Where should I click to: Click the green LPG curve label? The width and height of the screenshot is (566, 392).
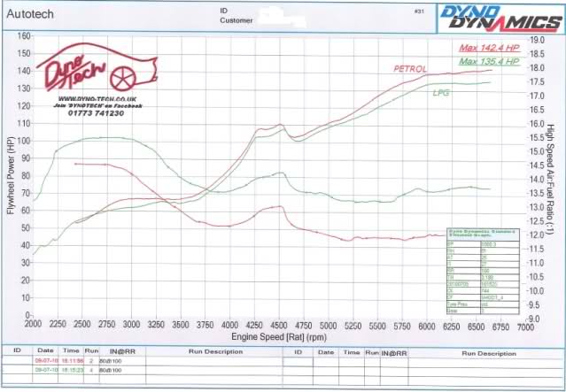(440, 92)
